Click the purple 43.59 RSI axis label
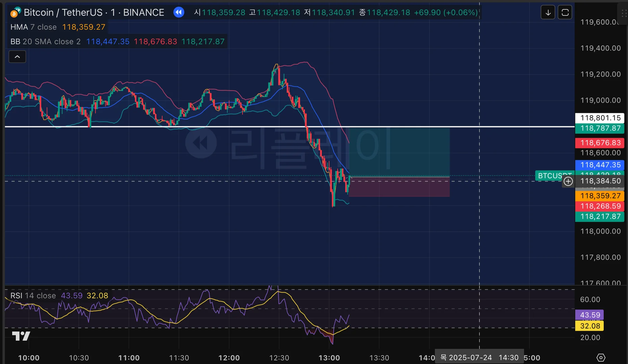This screenshot has width=628, height=364. [590, 315]
